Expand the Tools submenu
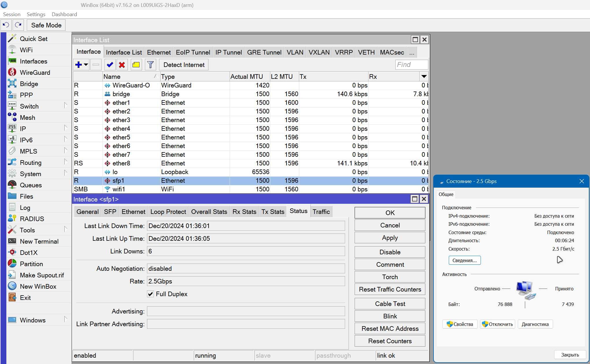The width and height of the screenshot is (590, 364). (x=66, y=229)
